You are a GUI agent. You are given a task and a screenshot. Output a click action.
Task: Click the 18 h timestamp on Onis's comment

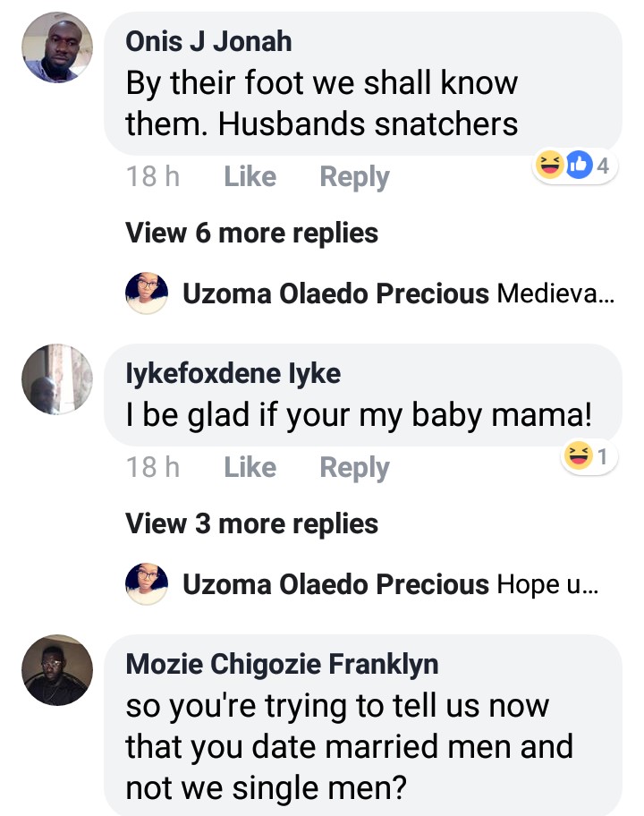pyautogui.click(x=153, y=177)
